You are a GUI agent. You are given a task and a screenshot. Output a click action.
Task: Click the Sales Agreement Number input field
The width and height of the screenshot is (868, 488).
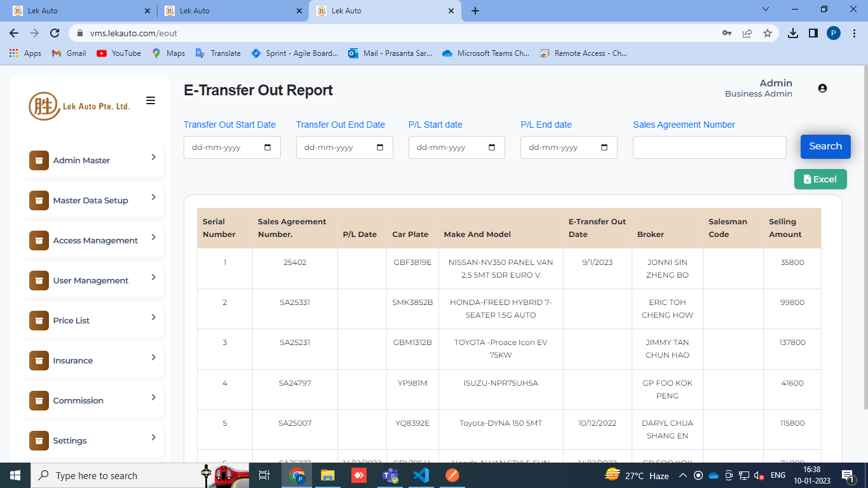point(709,147)
